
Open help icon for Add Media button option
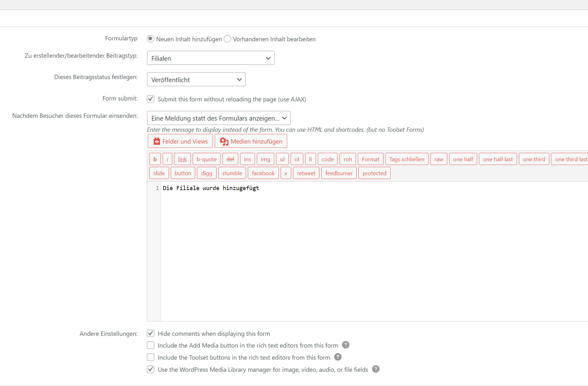346,345
